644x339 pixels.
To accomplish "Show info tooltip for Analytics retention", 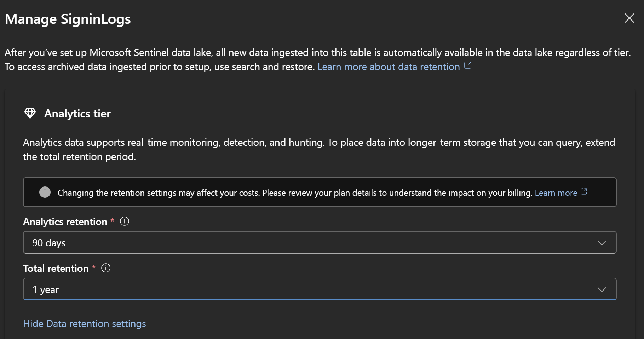I will point(125,222).
